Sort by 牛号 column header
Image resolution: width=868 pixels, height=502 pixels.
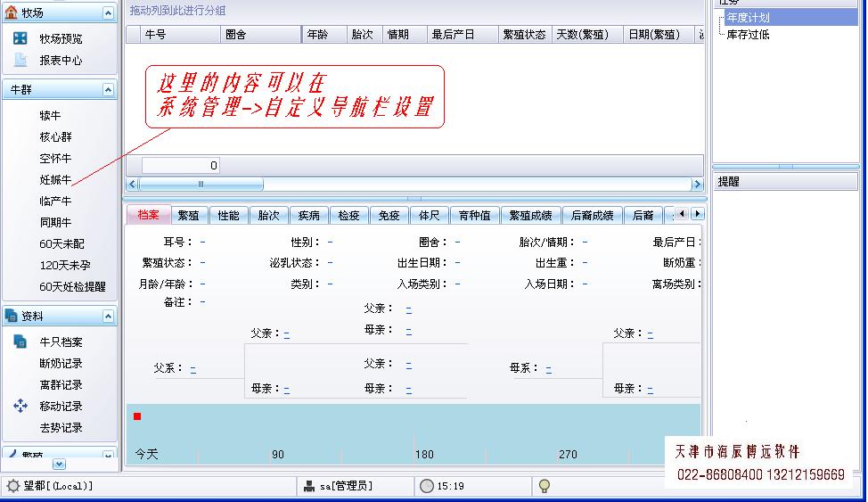pyautogui.click(x=180, y=35)
